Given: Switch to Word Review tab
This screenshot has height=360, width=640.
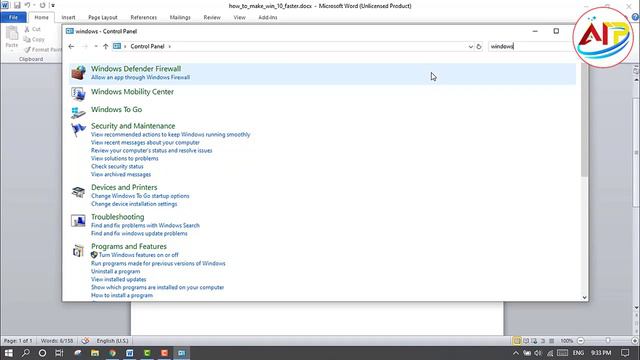Looking at the screenshot, I should click(212, 18).
